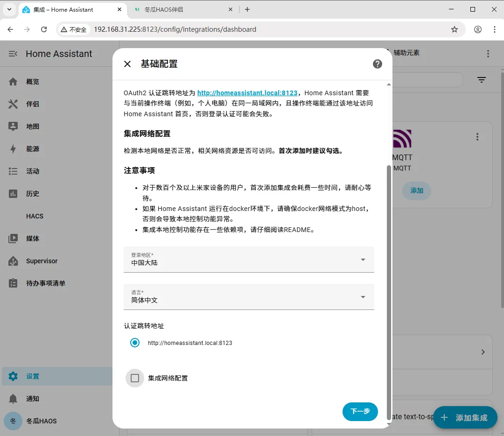Open the browser profile icon

tap(478, 29)
